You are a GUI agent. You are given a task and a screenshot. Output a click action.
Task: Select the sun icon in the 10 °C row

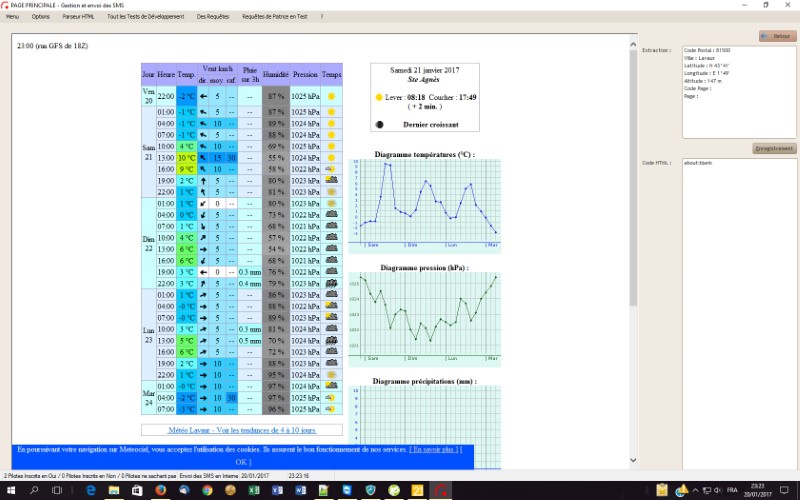coord(331,158)
